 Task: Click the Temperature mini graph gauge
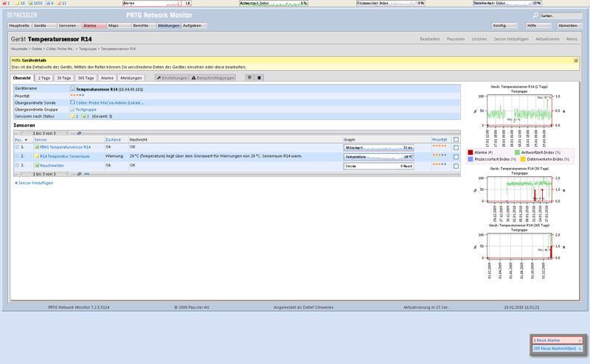click(379, 156)
